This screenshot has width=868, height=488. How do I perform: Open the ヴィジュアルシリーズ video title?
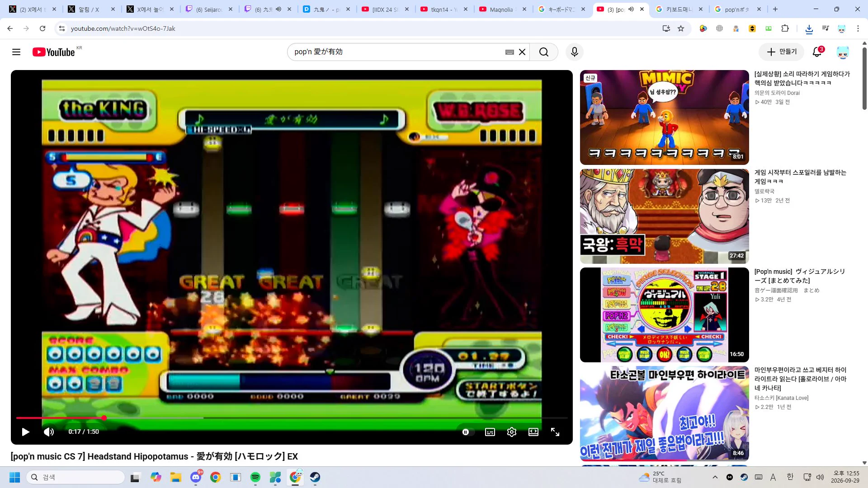(799, 276)
